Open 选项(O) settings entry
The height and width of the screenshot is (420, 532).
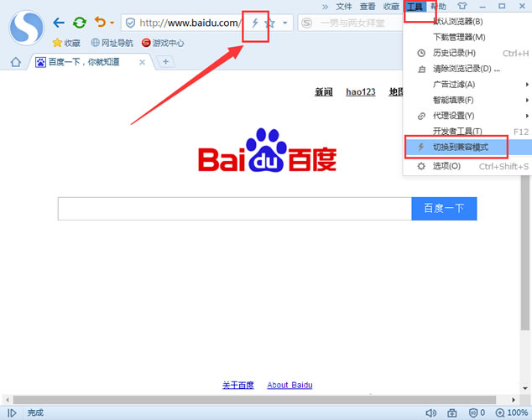tap(467, 166)
